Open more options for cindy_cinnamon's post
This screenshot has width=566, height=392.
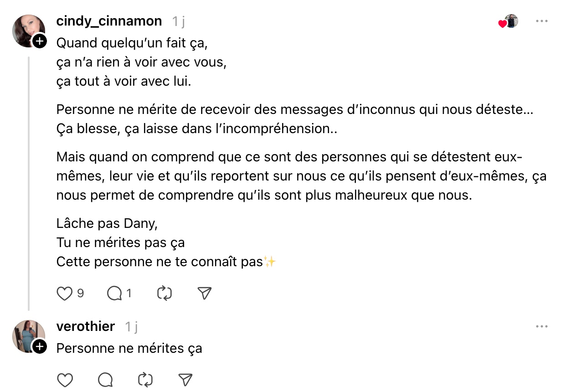coord(541,21)
